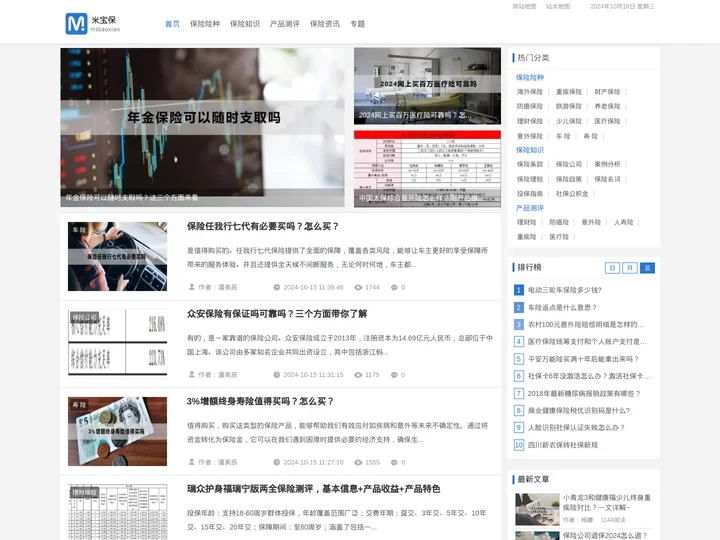720x540 pixels.
Task: Open the 人寿险 category link
Action: click(x=624, y=222)
